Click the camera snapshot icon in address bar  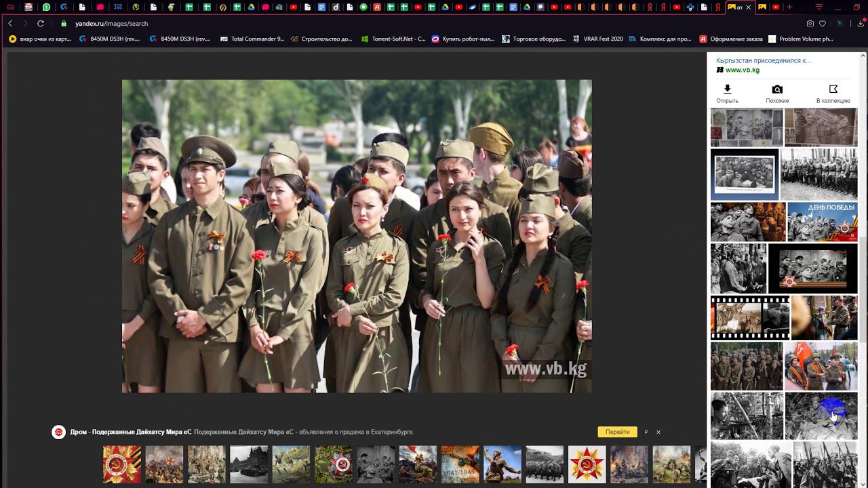[810, 23]
